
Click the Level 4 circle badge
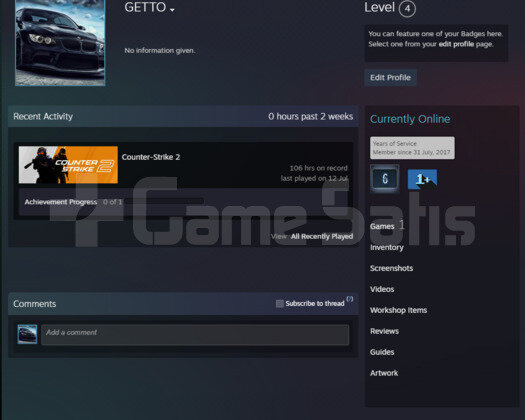click(x=407, y=8)
